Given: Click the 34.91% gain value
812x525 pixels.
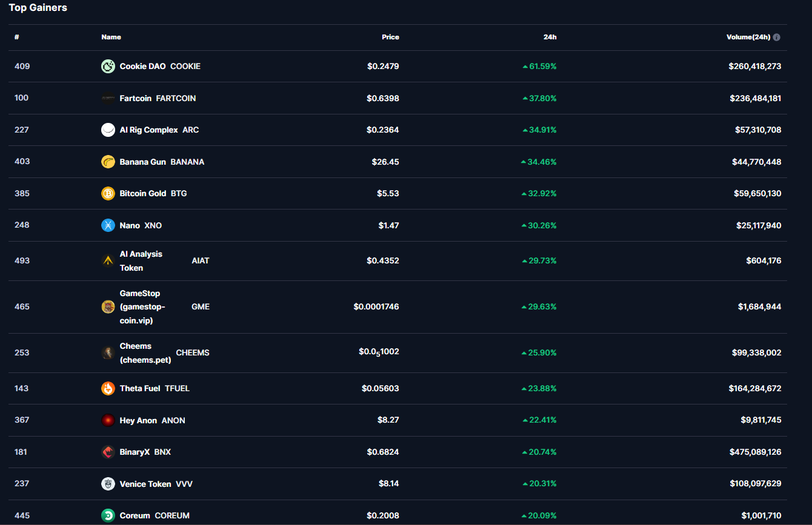Looking at the screenshot, I should (540, 130).
